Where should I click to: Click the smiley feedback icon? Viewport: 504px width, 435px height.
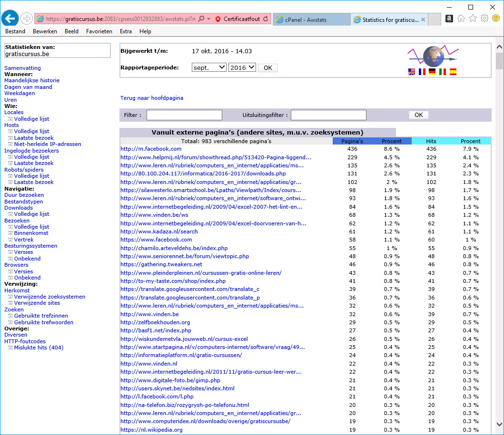(x=496, y=18)
